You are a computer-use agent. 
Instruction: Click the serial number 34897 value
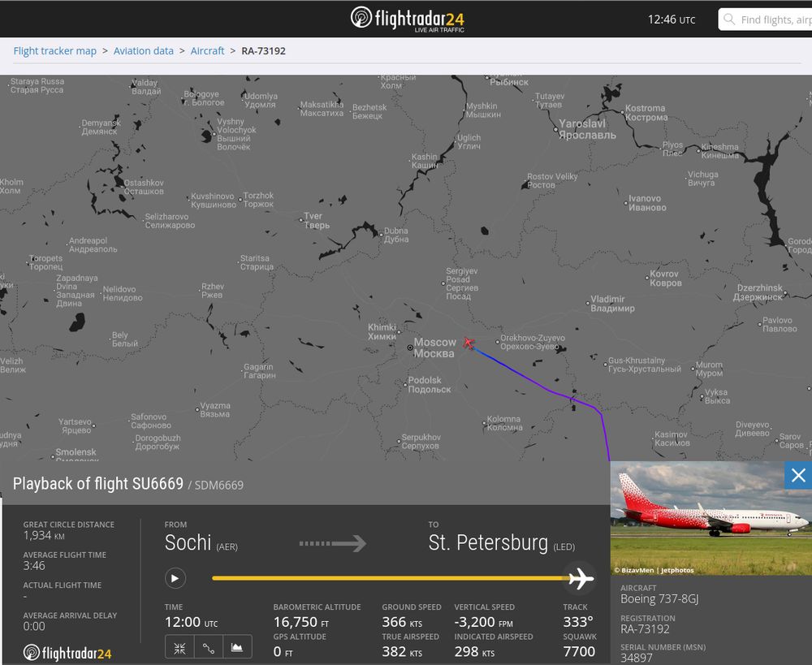coord(637,658)
